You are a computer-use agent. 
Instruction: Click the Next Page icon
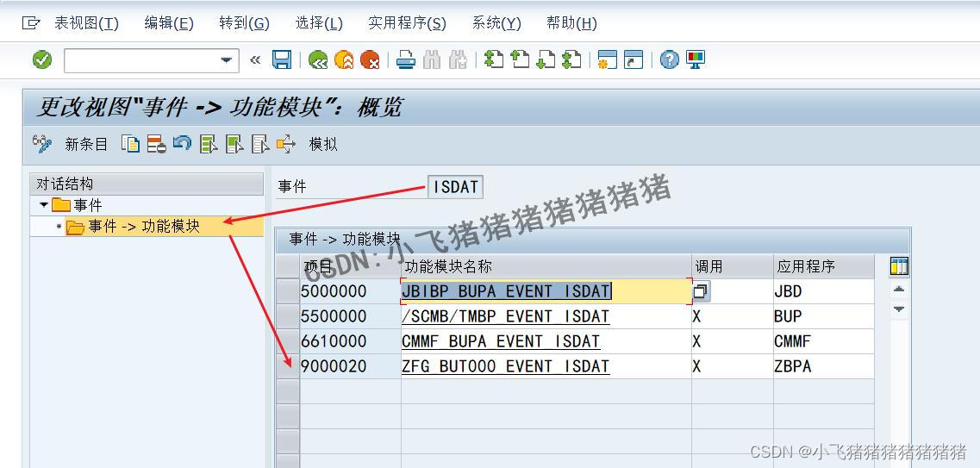pyautogui.click(x=546, y=60)
